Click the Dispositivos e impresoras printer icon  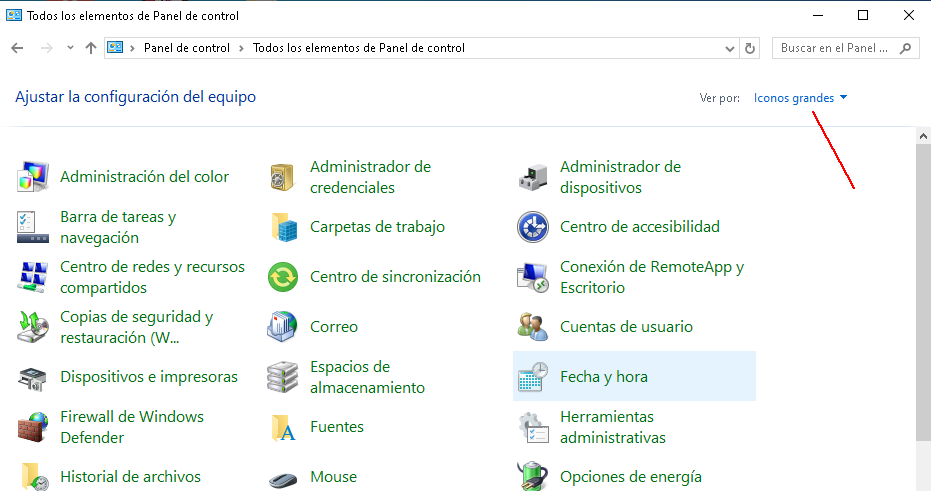[x=33, y=379]
